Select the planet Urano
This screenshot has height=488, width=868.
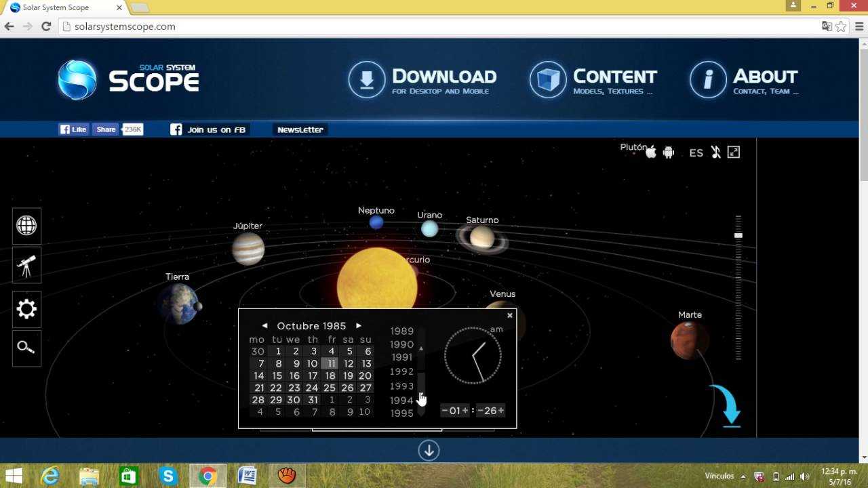tap(429, 229)
